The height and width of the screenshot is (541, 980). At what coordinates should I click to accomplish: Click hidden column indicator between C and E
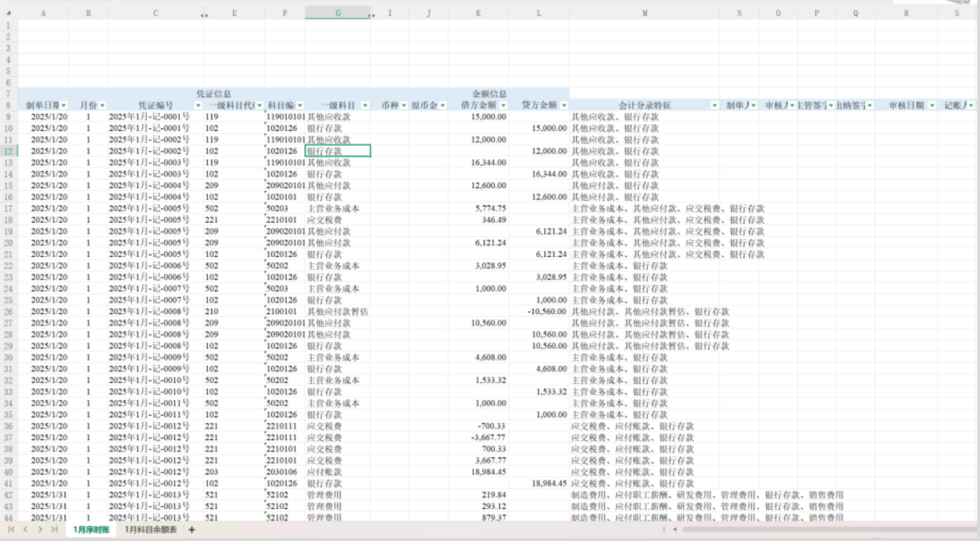(x=204, y=15)
